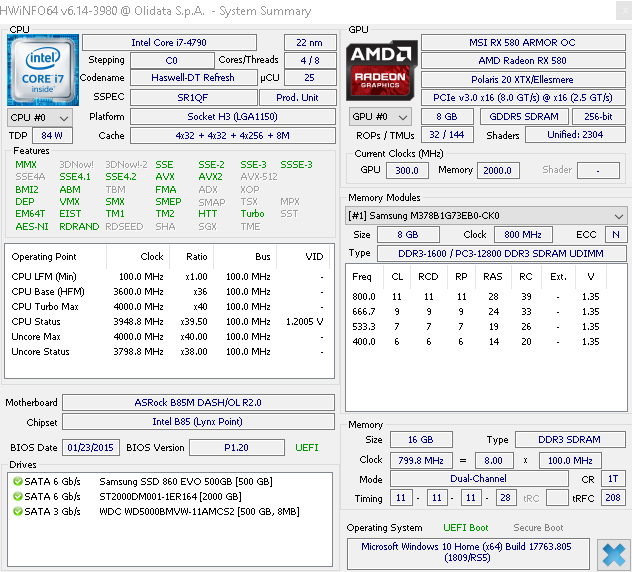Click the memory clock 799.8 MHz field

click(x=421, y=460)
